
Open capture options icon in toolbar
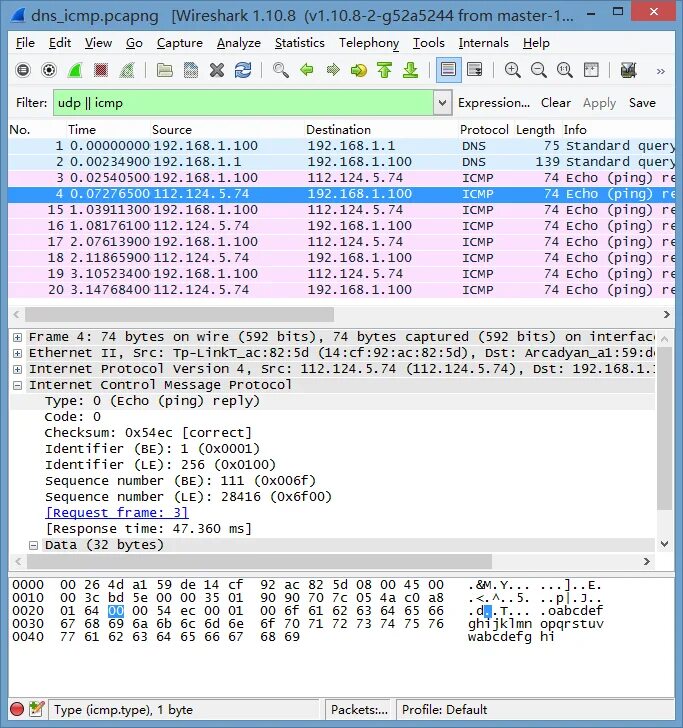49,71
